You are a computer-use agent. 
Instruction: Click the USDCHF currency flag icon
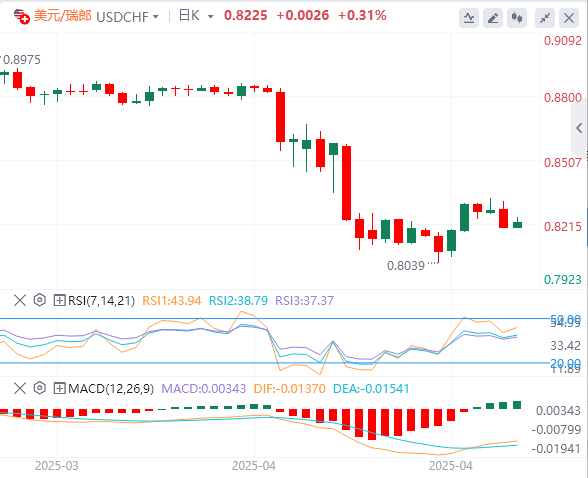click(x=21, y=16)
